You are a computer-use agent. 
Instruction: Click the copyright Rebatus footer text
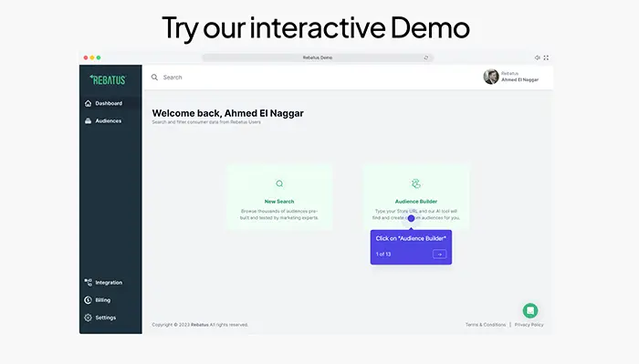[200, 325]
